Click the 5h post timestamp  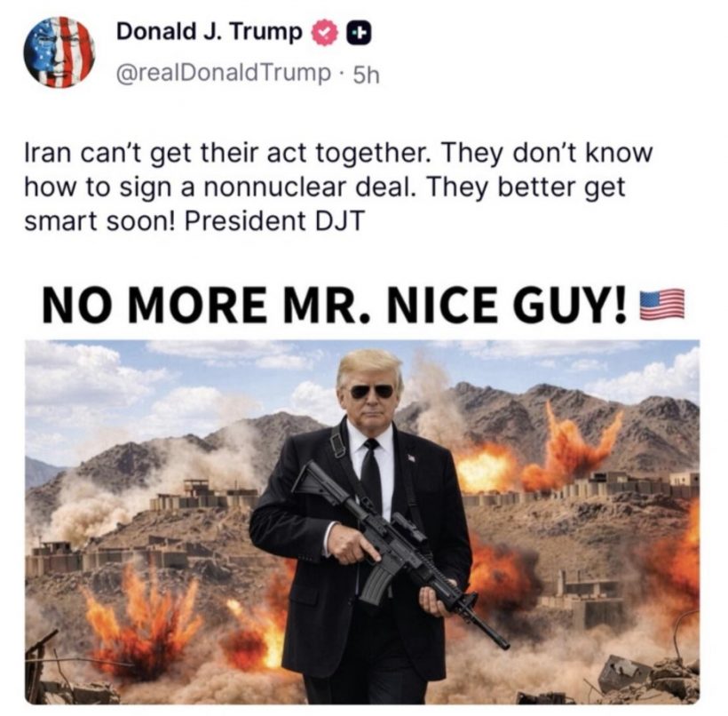(x=367, y=75)
